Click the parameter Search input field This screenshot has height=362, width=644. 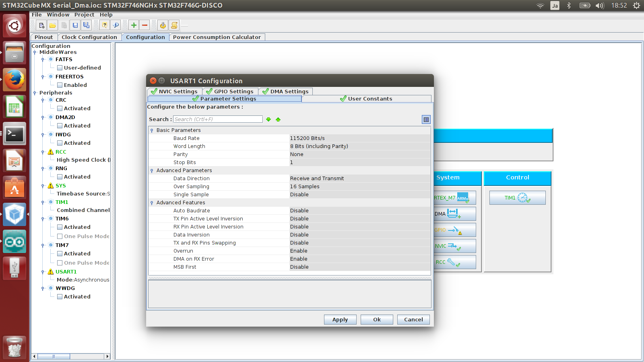(x=218, y=119)
